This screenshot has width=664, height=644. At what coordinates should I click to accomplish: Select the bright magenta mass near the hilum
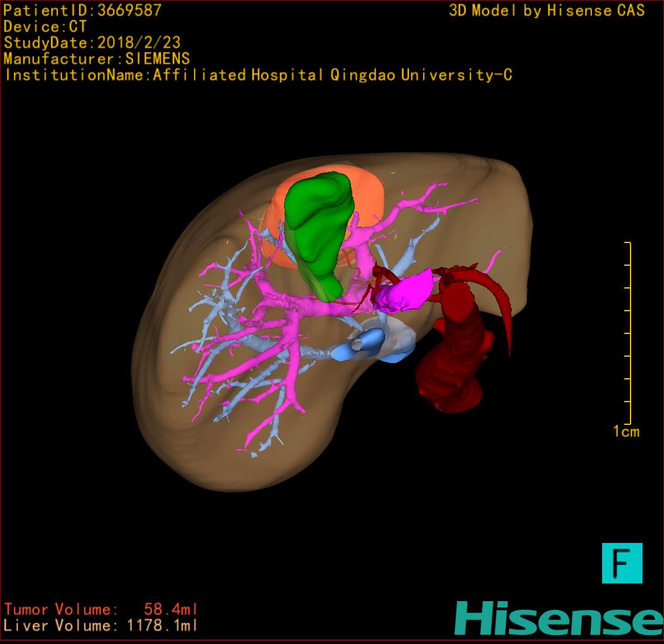coord(408,292)
